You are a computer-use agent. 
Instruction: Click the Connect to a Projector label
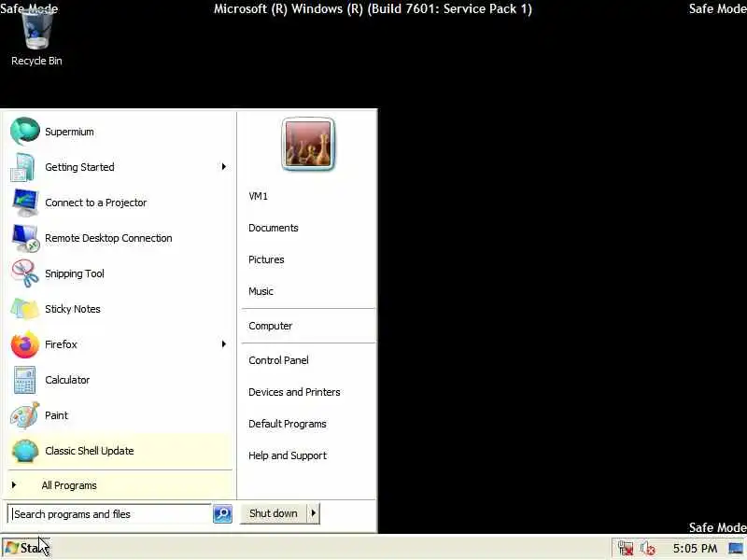point(96,203)
